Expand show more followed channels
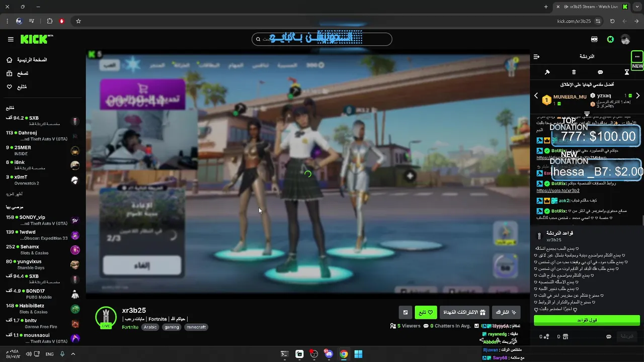This screenshot has height=362, width=644. click(14, 194)
